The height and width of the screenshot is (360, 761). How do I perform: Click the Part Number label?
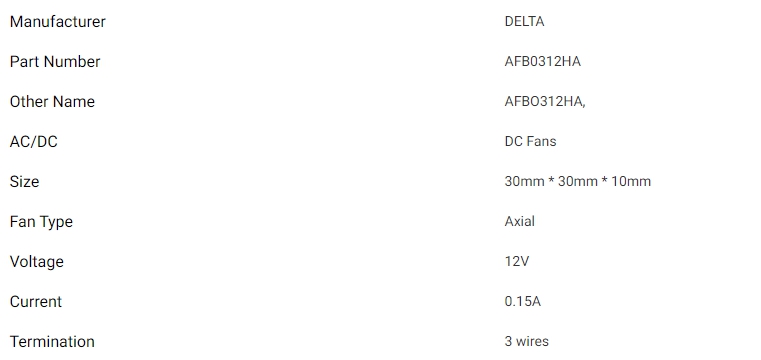[55, 62]
